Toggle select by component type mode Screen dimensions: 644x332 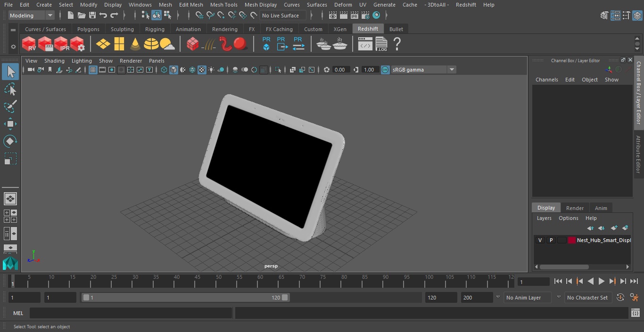click(167, 16)
